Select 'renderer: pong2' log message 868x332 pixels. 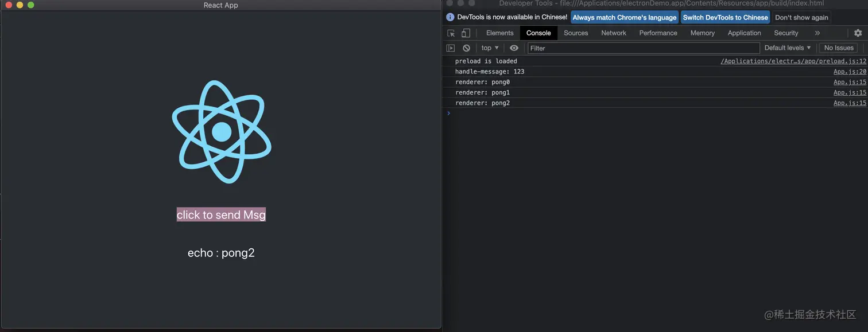tap(482, 103)
